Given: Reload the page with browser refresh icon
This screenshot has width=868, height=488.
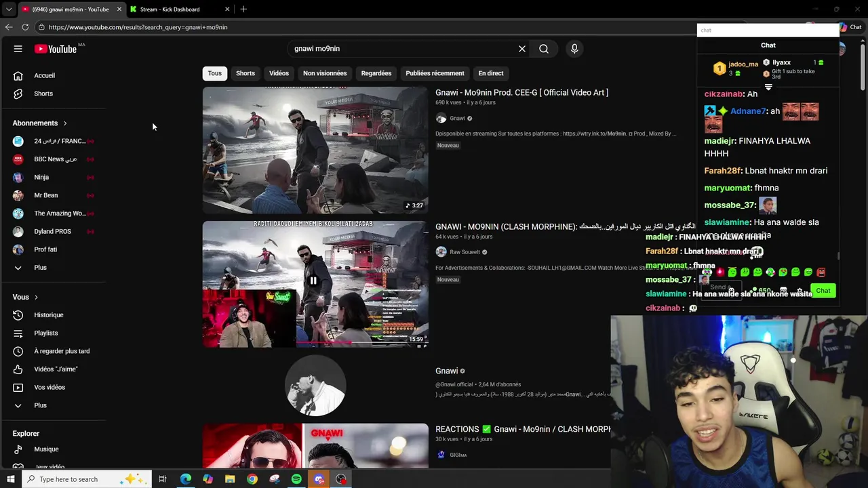Looking at the screenshot, I should coord(25,27).
